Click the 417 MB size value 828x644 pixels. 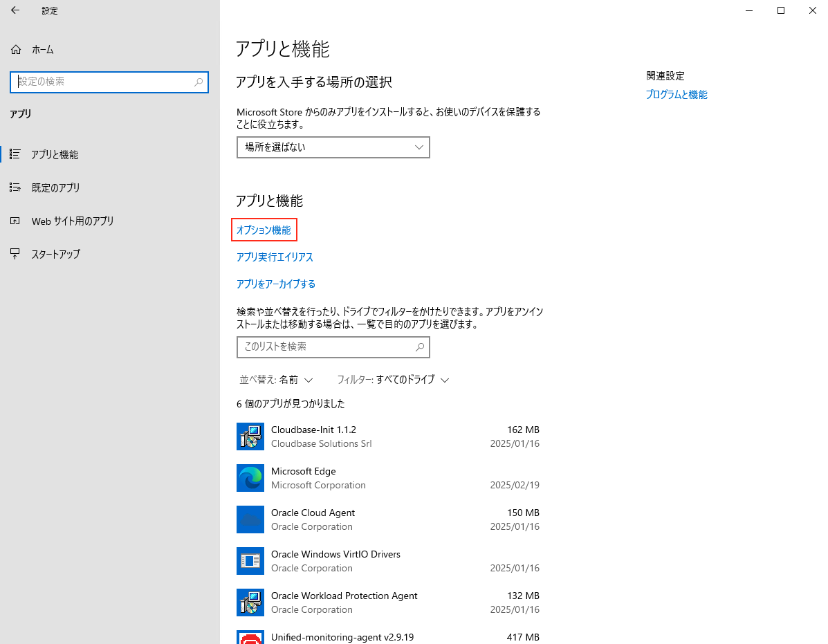point(524,637)
